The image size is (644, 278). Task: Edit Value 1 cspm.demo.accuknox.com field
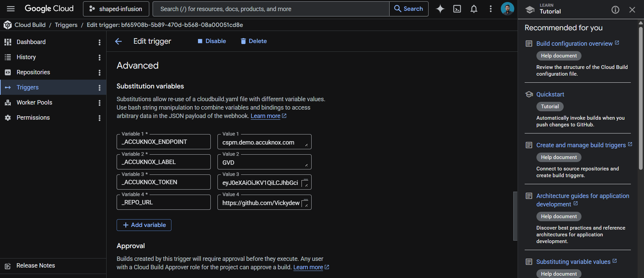coord(265,142)
